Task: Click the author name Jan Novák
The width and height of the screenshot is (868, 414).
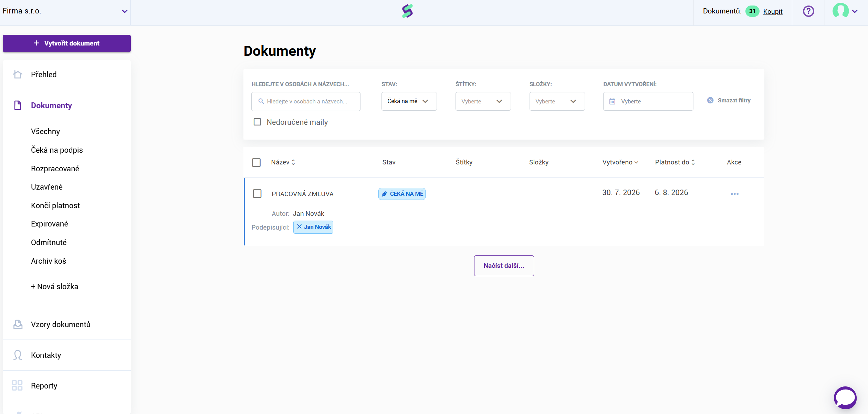Action: 308,214
